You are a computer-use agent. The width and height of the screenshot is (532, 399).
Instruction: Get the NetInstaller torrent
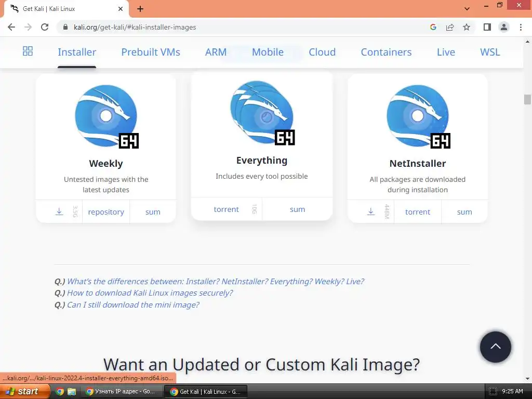pyautogui.click(x=418, y=212)
